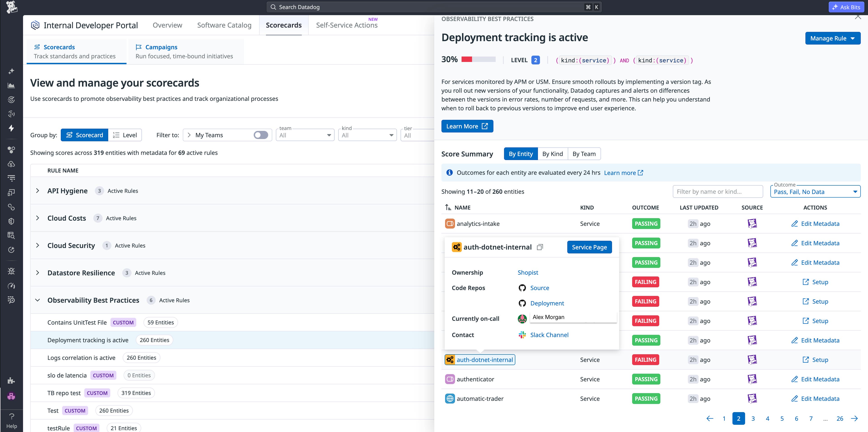The image size is (868, 432).
Task: Click the GitHub icon beside the Source link
Action: click(x=522, y=288)
